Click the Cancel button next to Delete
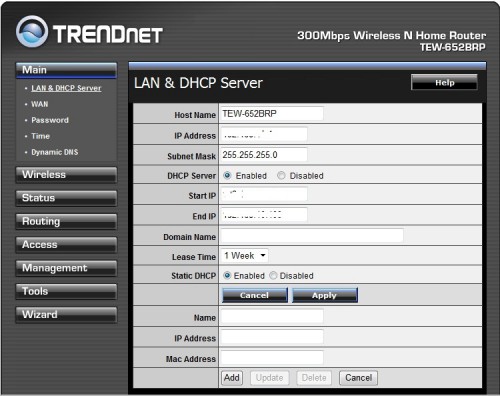This screenshot has height=396, width=500. coord(358,378)
